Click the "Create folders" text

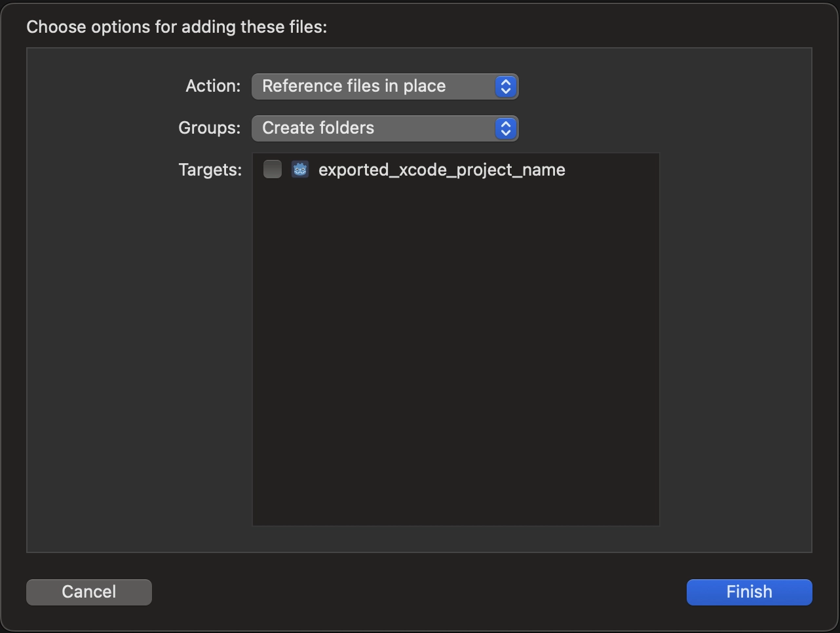[x=318, y=128]
